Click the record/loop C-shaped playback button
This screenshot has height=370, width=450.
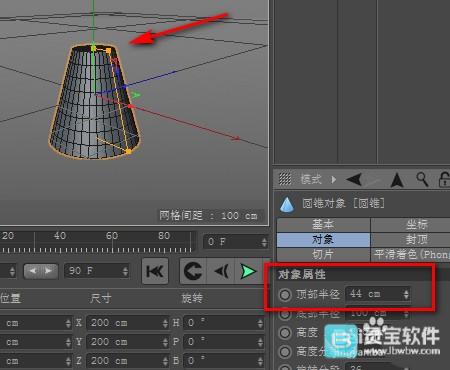click(193, 271)
